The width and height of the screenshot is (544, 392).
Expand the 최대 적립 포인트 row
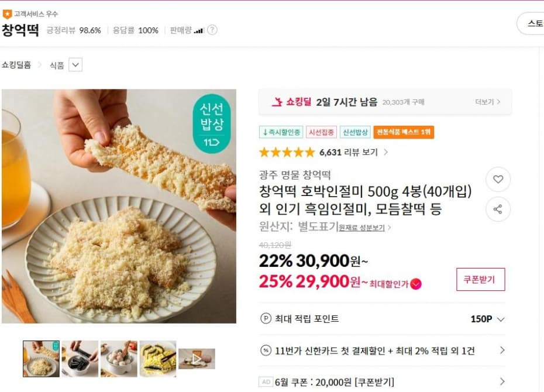(x=501, y=319)
